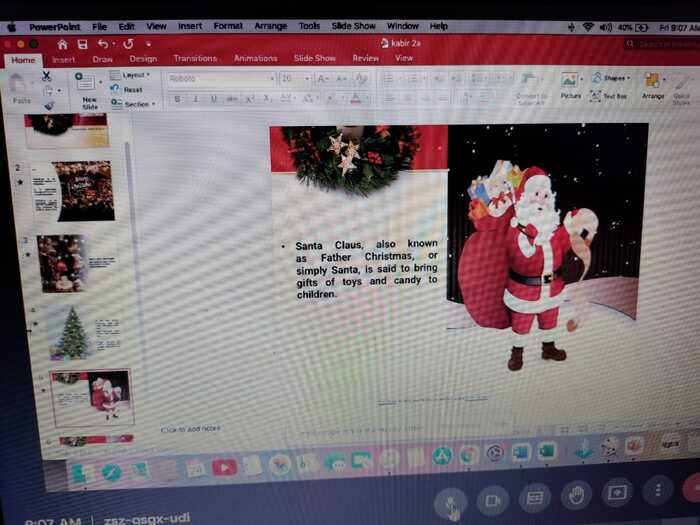
Task: Open the Animations ribbon tab
Action: pos(255,58)
